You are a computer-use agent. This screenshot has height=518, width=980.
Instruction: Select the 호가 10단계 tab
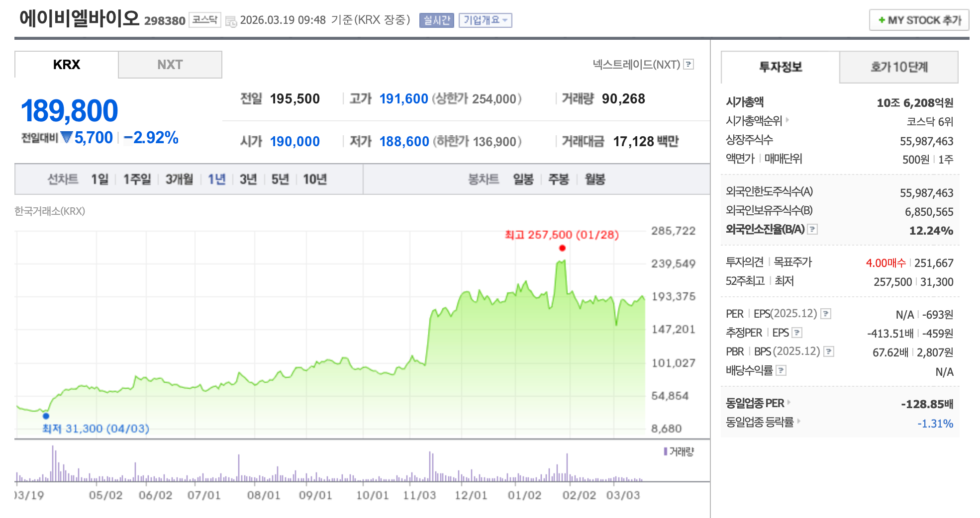(x=899, y=67)
